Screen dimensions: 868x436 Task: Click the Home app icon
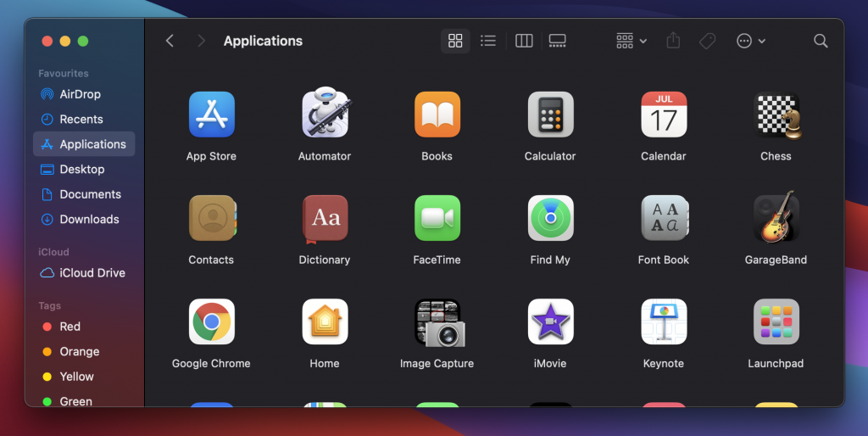pos(325,321)
